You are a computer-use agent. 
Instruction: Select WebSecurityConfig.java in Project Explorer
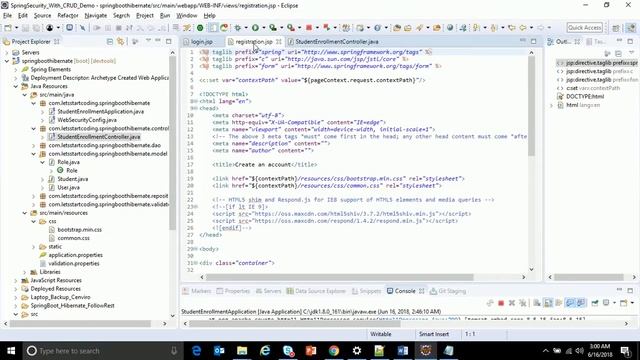(x=87, y=120)
